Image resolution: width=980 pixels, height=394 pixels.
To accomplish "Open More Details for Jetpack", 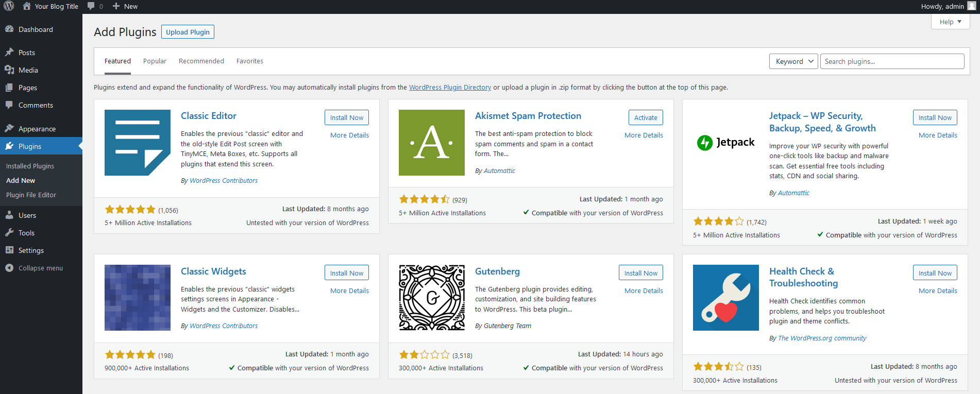I will pos(938,135).
